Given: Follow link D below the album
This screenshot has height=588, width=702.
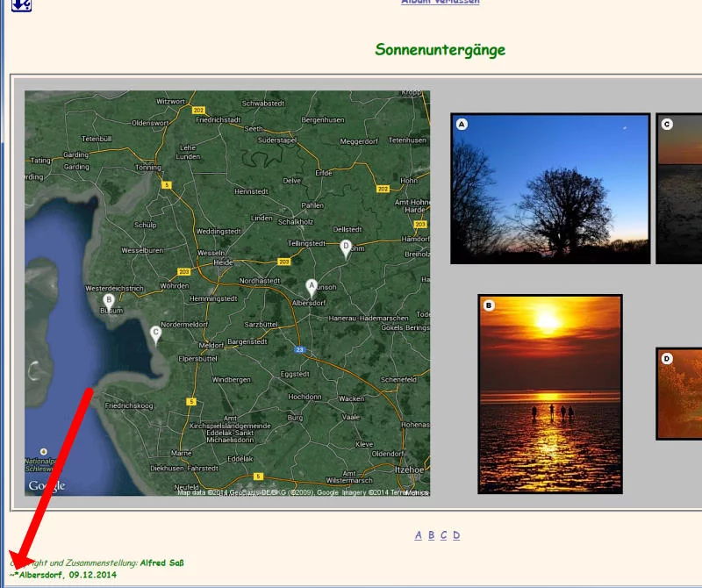Looking at the screenshot, I should 456,535.
